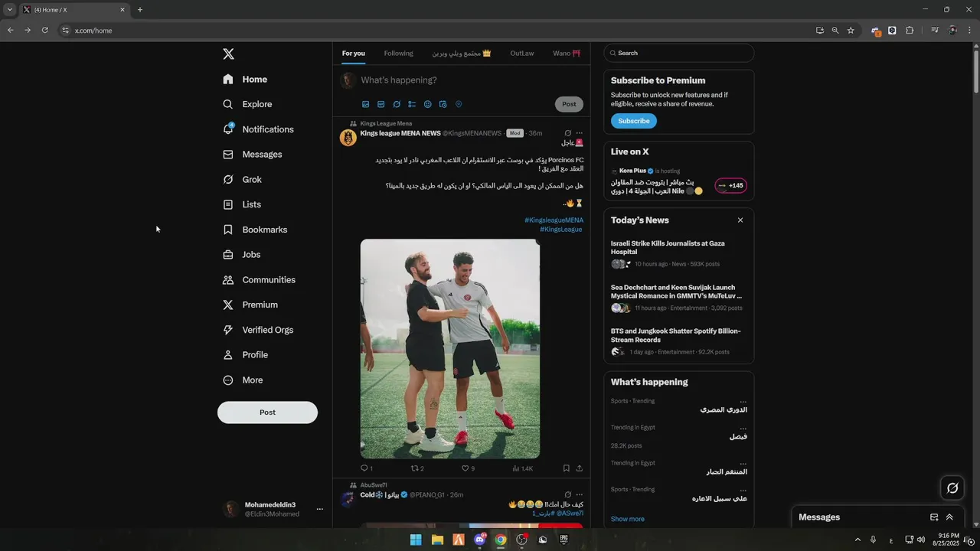Open Lists from the sidebar
The width and height of the screenshot is (980, 551).
[x=242, y=204]
